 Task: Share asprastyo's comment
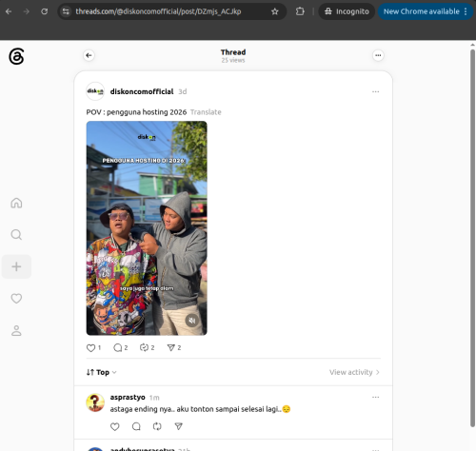coord(179,426)
